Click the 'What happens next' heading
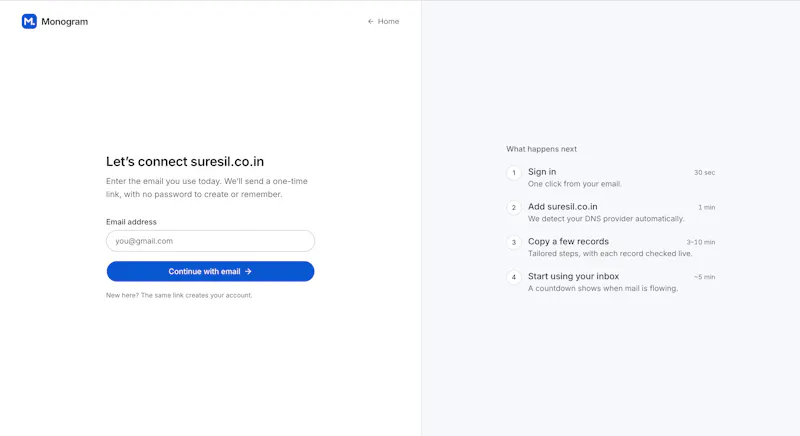This screenshot has height=436, width=800. click(x=541, y=149)
